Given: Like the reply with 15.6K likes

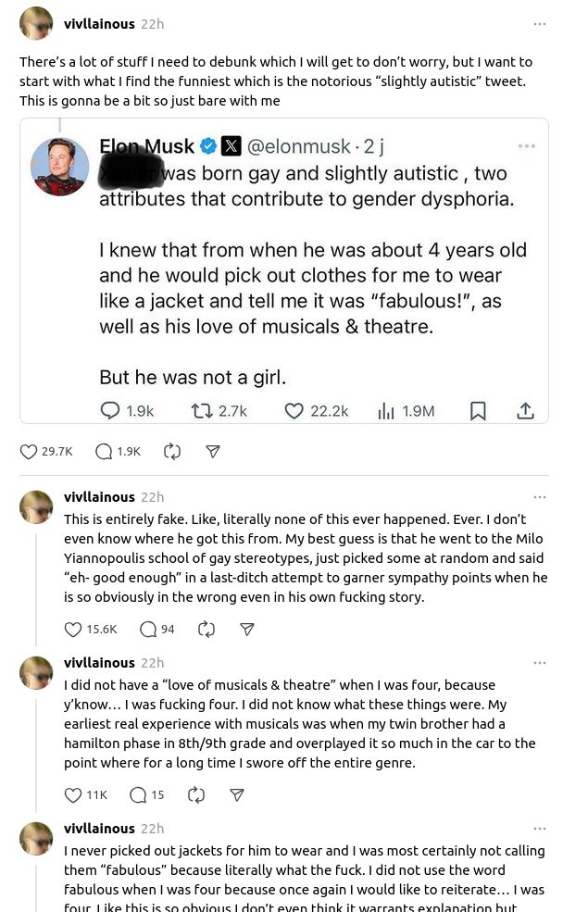Looking at the screenshot, I should tap(74, 629).
